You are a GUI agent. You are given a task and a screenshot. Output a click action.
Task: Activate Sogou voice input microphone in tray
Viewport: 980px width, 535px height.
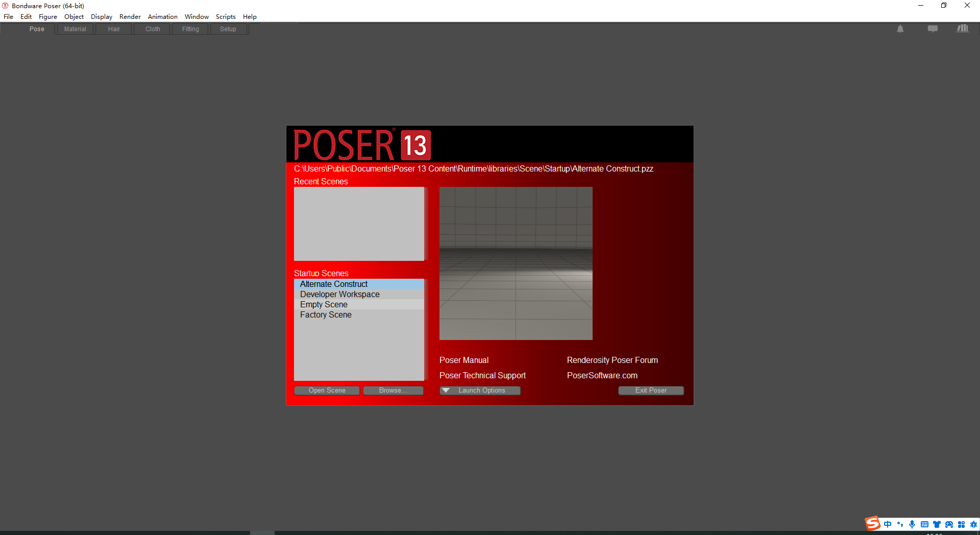click(x=912, y=524)
